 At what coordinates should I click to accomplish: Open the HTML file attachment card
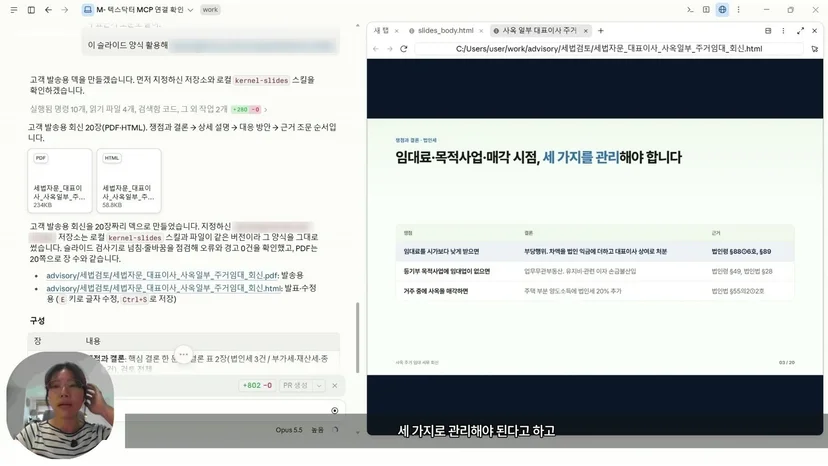tap(129, 181)
